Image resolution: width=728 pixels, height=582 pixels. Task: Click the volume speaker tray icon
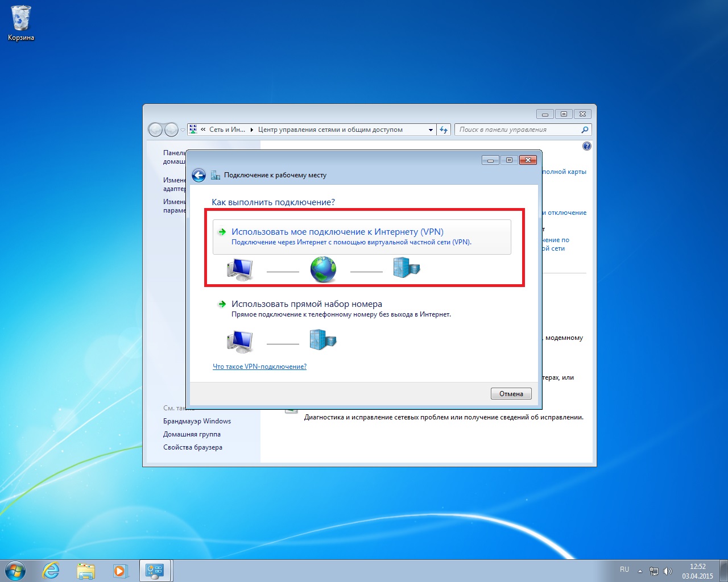pyautogui.click(x=668, y=571)
